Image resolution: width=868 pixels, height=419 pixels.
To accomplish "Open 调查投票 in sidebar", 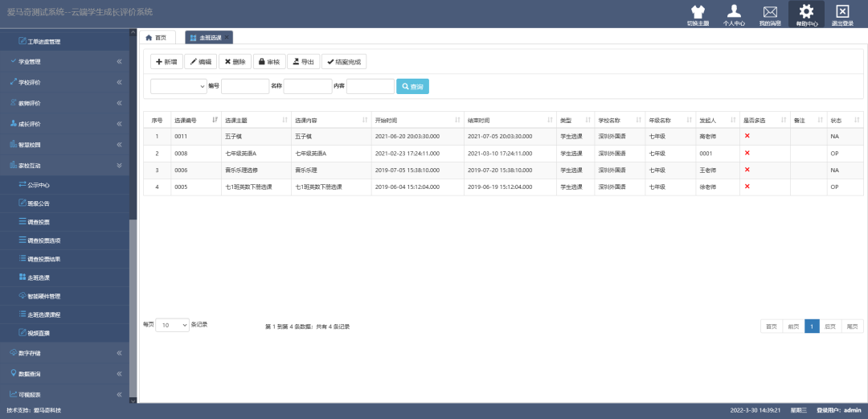I will point(64,222).
